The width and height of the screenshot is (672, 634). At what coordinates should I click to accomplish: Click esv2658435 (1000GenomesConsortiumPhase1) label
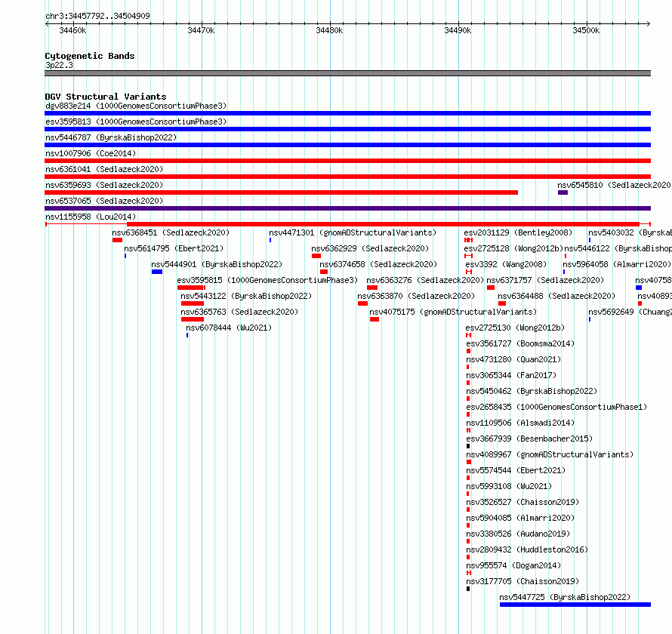[x=556, y=407]
